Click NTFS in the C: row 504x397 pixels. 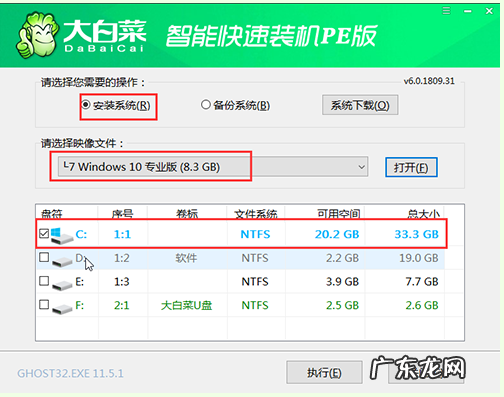click(x=255, y=234)
